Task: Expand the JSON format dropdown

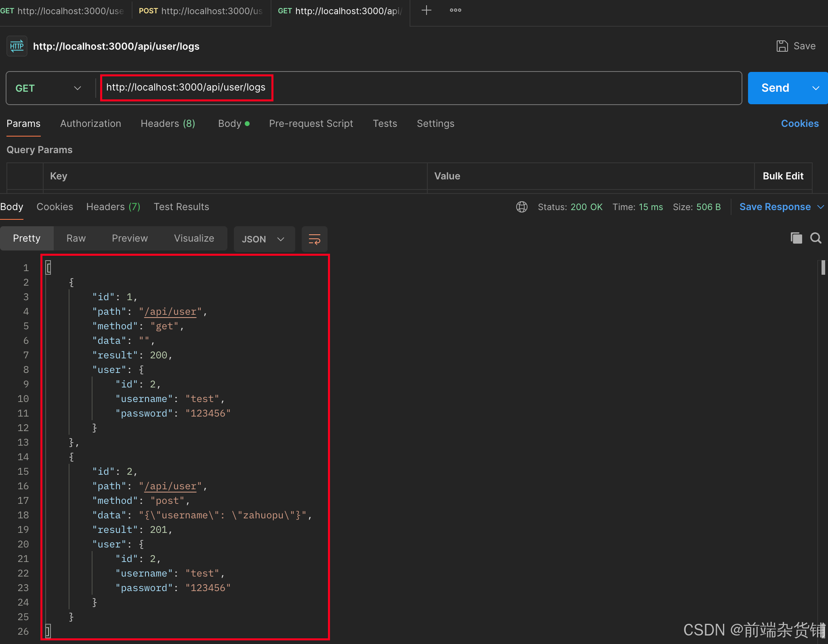Action: tap(264, 239)
